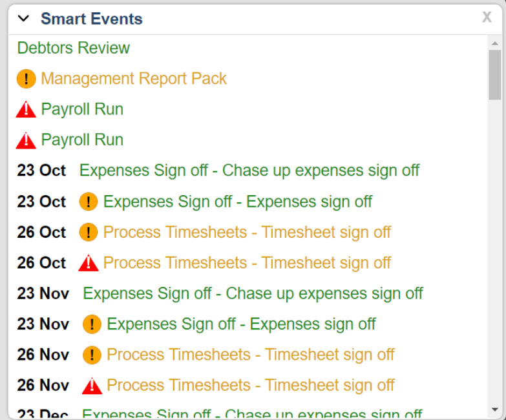
Task: Click orange warning icon on 26 Oct Process Timesheets
Action: (89, 232)
